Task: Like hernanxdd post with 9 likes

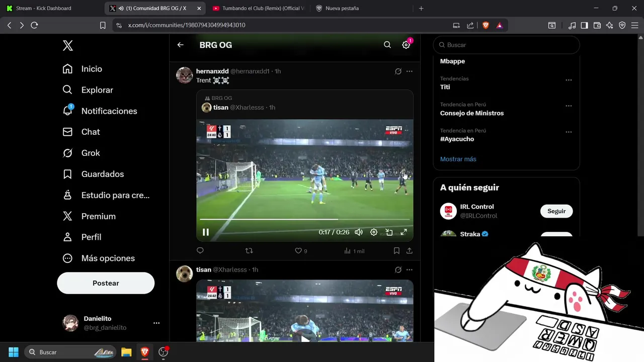Action: pos(301,250)
